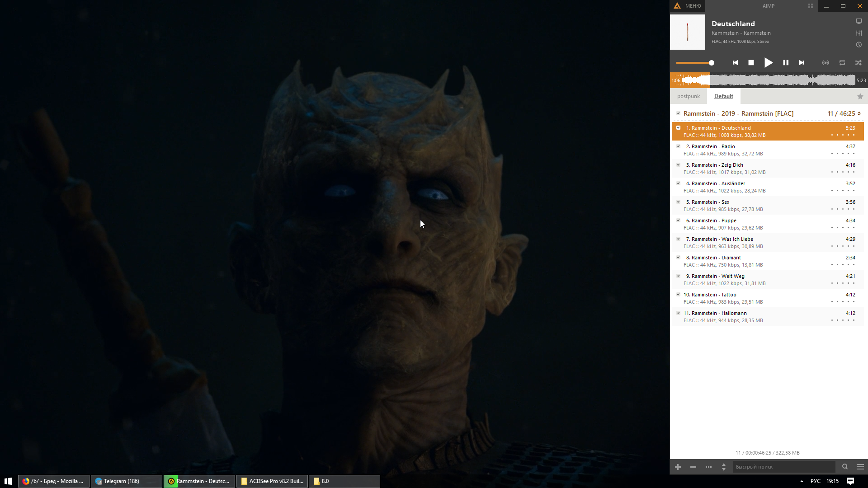Image resolution: width=868 pixels, height=488 pixels.
Task: Switch to the postpunk playlist tab
Action: pos(689,96)
